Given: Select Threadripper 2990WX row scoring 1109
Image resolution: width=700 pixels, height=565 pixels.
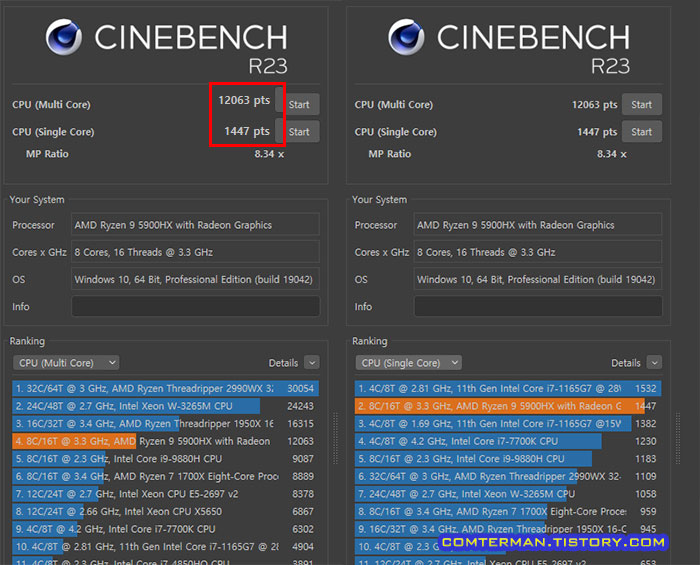Looking at the screenshot, I should (x=508, y=476).
